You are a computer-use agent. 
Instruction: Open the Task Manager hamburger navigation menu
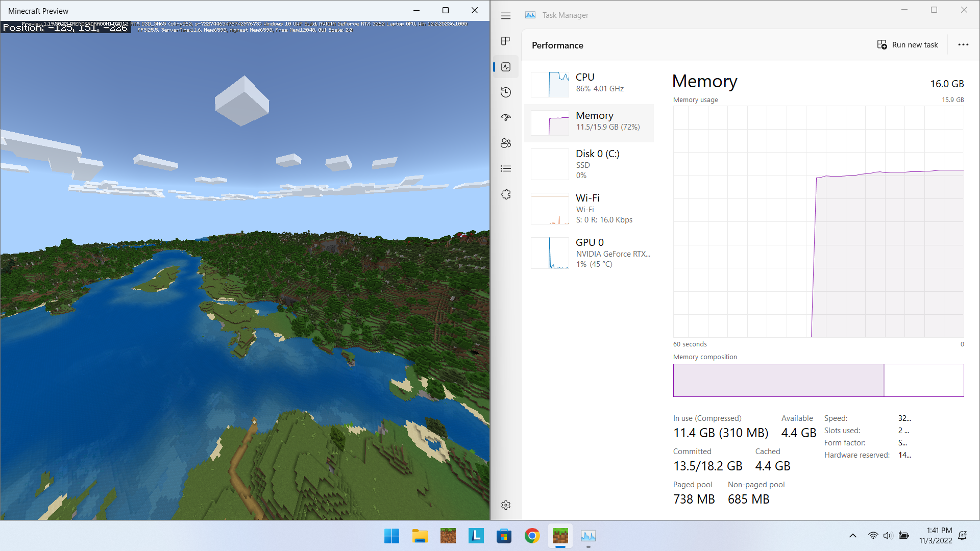click(x=506, y=16)
